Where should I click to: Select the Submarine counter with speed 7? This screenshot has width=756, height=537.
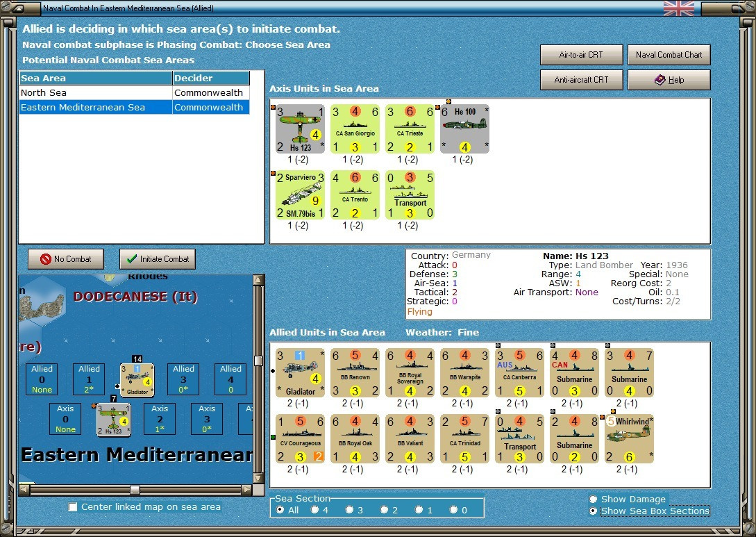click(x=629, y=373)
